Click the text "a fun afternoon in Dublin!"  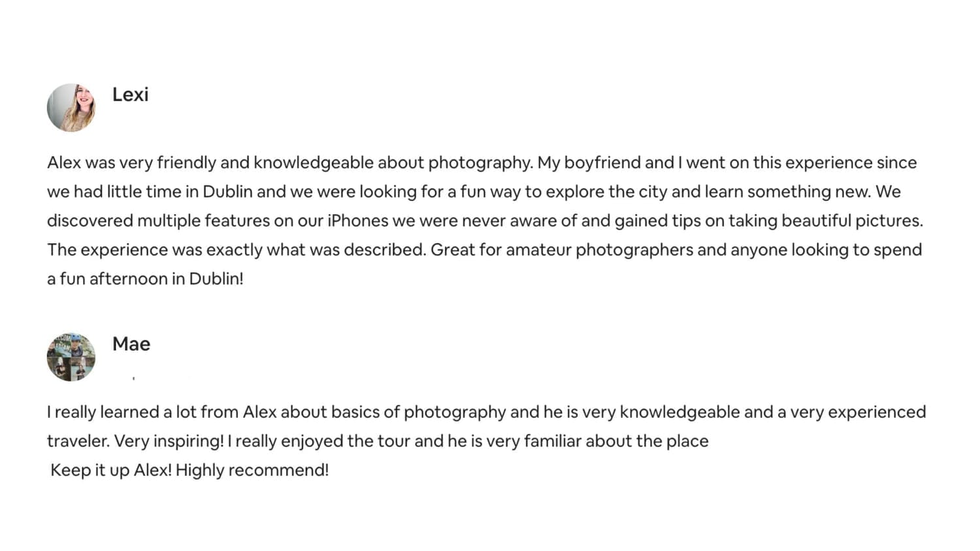pos(145,279)
